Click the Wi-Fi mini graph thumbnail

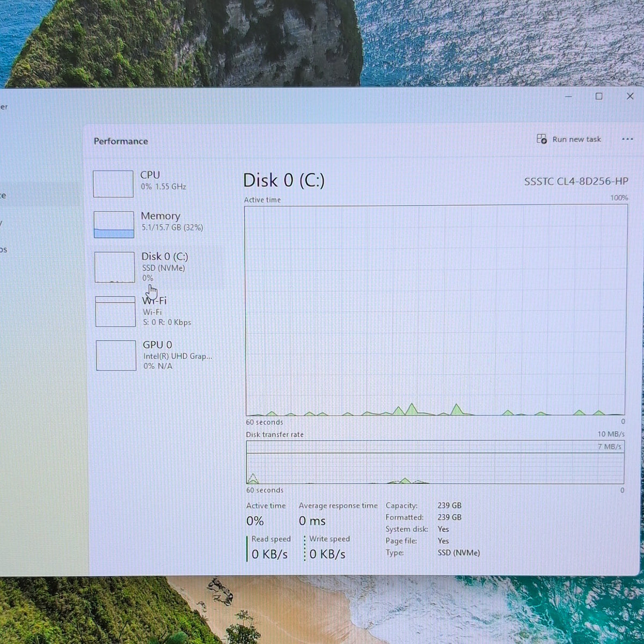tap(115, 311)
